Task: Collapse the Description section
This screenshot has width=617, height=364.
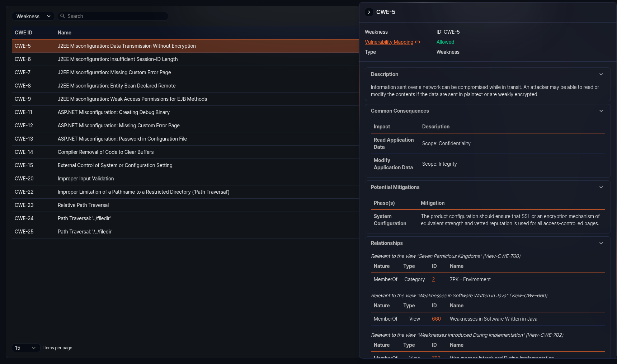Action: coord(601,74)
